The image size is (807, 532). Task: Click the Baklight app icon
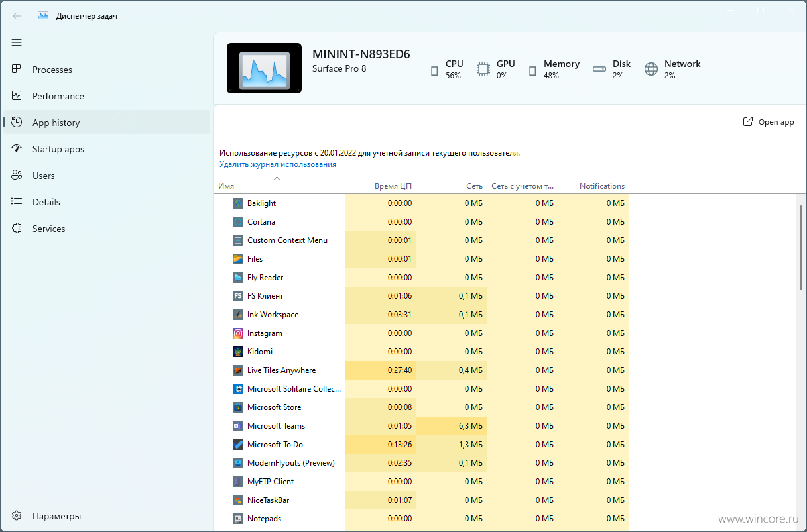(x=238, y=203)
